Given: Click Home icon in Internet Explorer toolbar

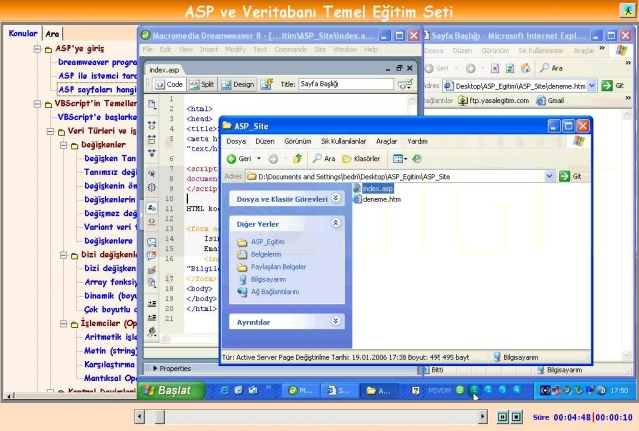Looking at the screenshot, I should [x=526, y=68].
